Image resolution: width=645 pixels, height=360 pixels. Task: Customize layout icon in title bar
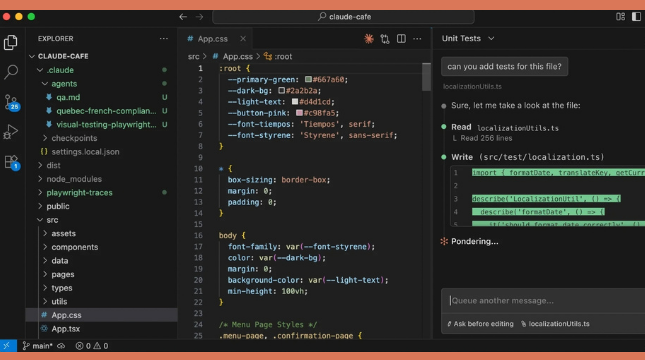click(x=620, y=16)
